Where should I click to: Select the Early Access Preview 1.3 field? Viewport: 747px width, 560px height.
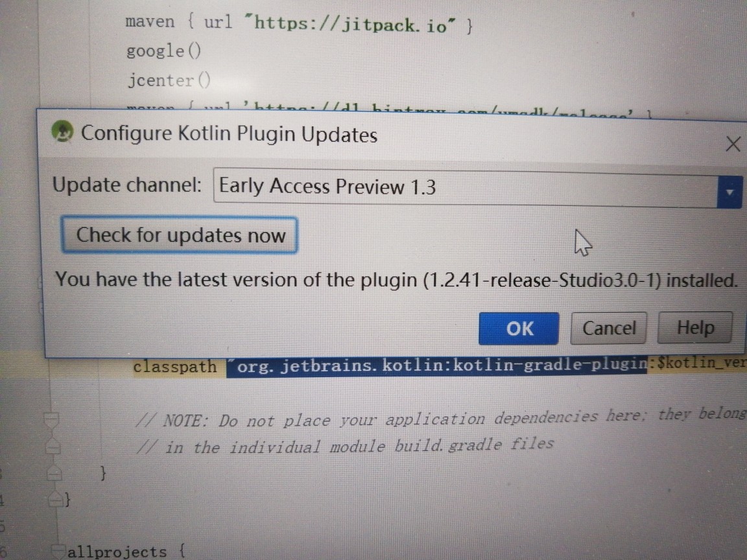(x=465, y=187)
